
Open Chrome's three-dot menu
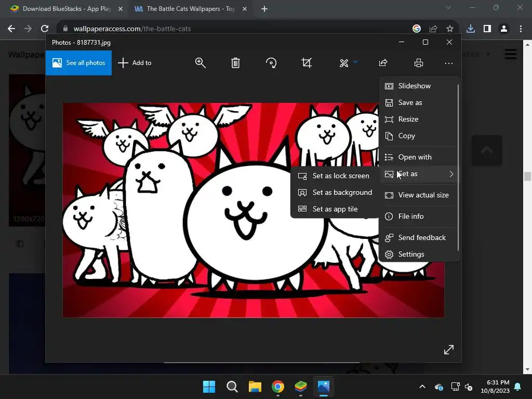(x=521, y=29)
